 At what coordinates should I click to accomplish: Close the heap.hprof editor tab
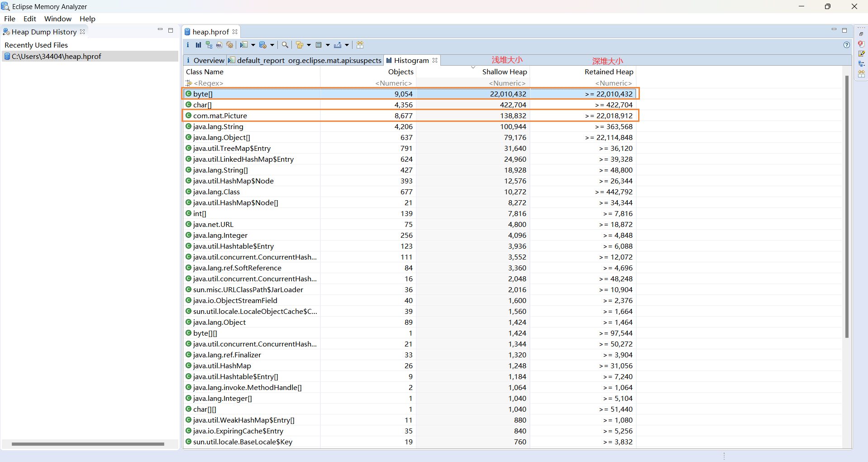[x=235, y=32]
